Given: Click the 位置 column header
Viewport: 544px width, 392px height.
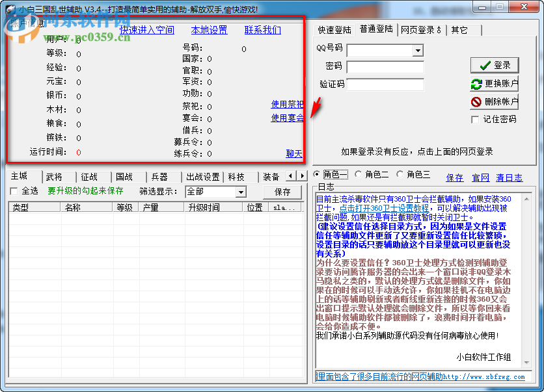Looking at the screenshot, I should [256, 207].
